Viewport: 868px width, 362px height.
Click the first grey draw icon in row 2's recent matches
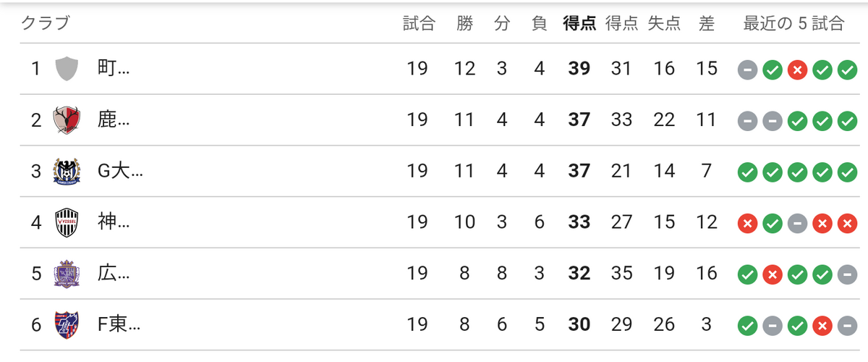tap(748, 121)
